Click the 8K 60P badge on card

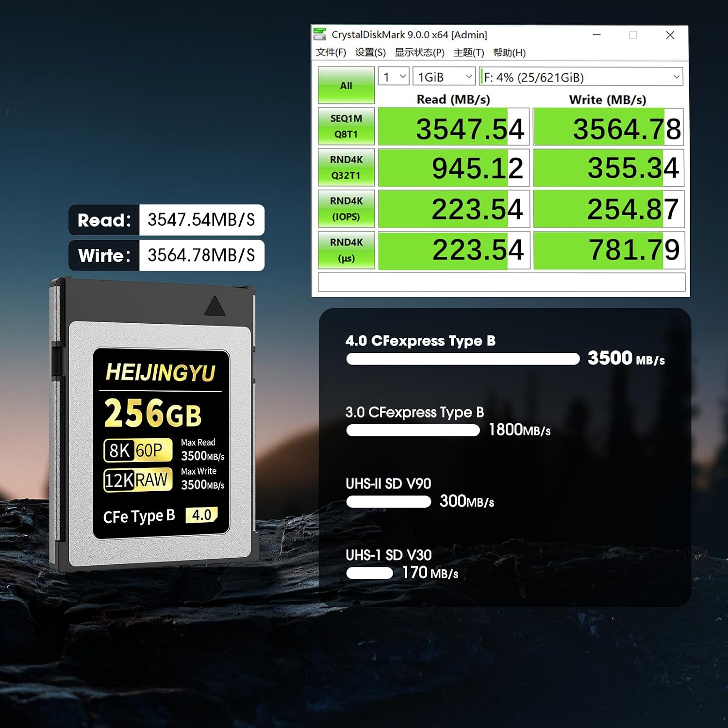coord(138,450)
